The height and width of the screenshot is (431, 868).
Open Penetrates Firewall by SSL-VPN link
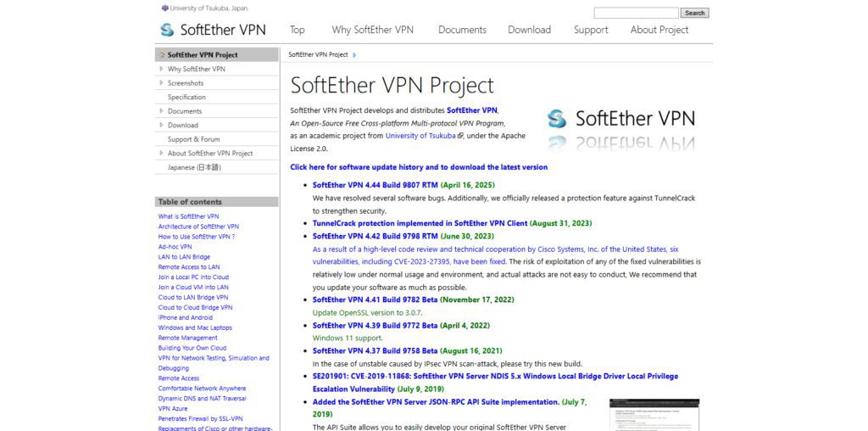pyautogui.click(x=200, y=419)
